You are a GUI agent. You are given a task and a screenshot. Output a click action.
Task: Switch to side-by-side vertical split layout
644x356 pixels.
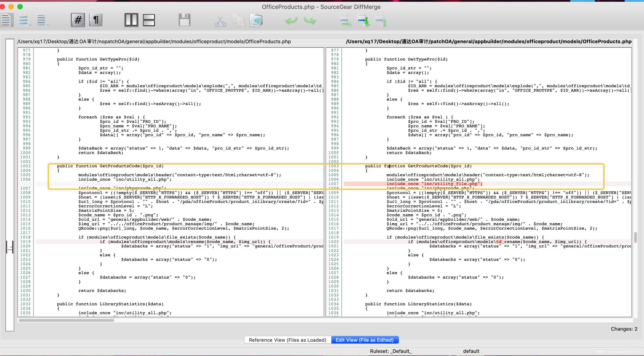tap(131, 20)
